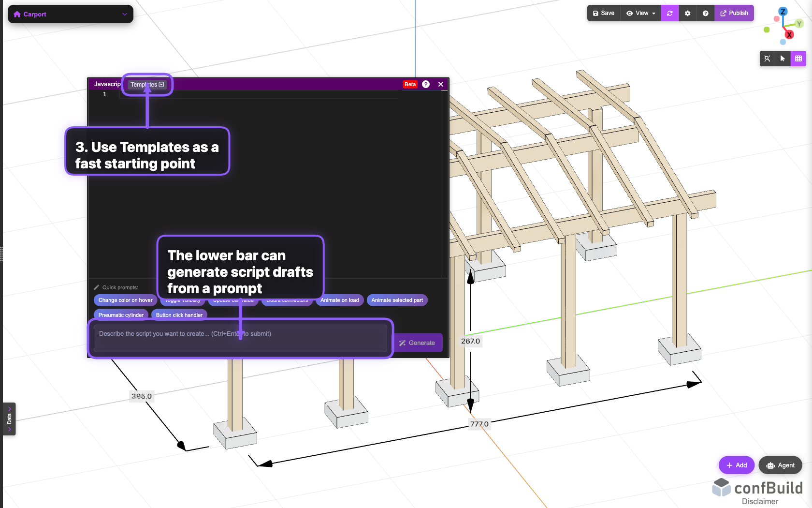Click the help question mark icon
The width and height of the screenshot is (812, 508).
tap(705, 13)
